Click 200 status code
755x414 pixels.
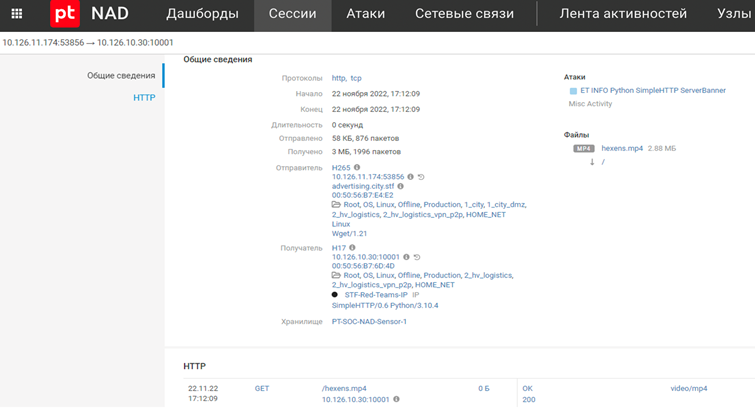529,400
